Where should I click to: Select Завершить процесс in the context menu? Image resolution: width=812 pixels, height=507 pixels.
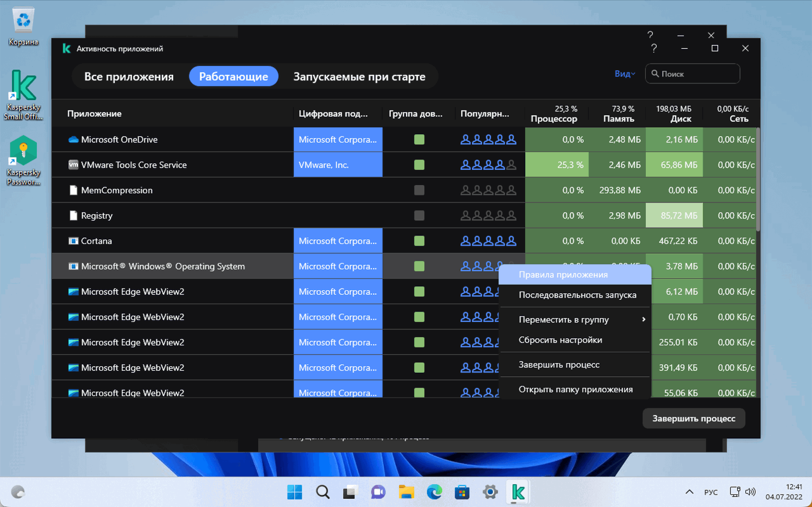(575, 365)
